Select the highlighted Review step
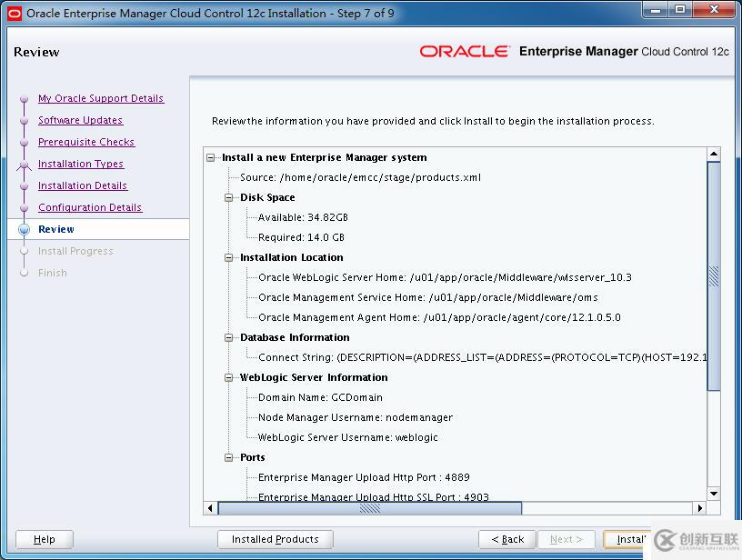The height and width of the screenshot is (560, 742). click(55, 229)
